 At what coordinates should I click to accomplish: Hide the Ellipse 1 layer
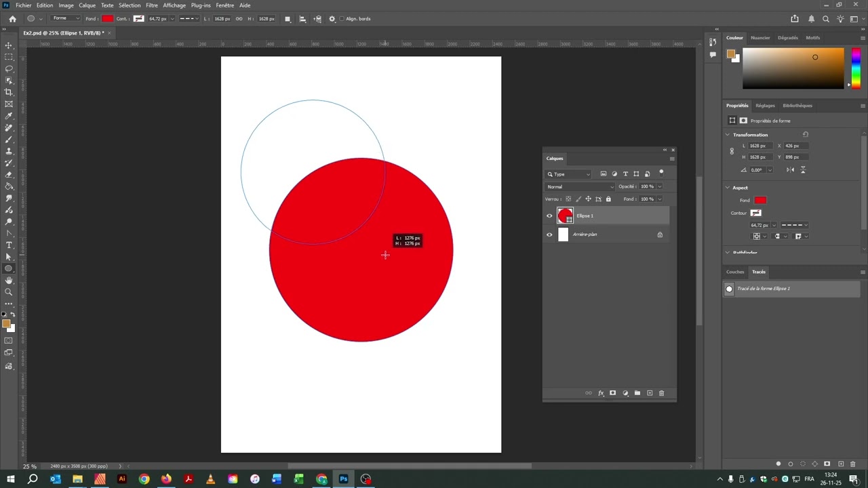(549, 216)
